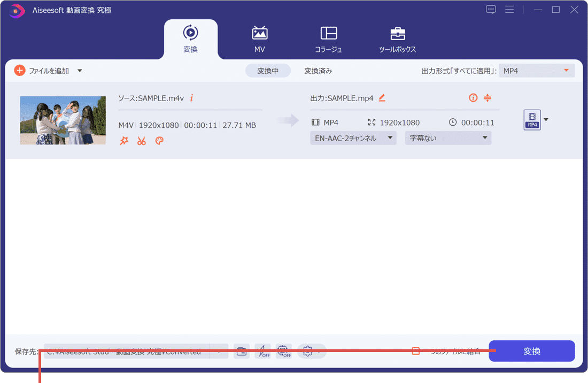Image resolution: width=588 pixels, height=383 pixels.
Task: Toggle the lightning high-speed conversion OFF icon
Action: click(262, 351)
